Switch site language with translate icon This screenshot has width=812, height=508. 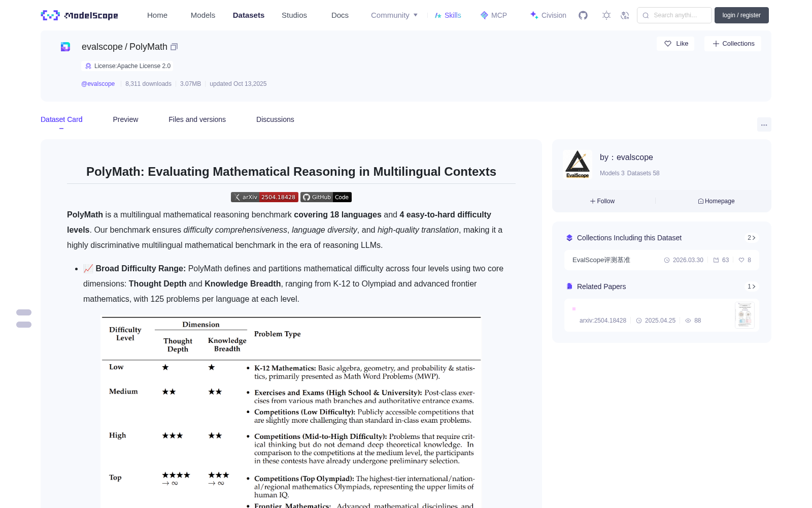click(625, 15)
